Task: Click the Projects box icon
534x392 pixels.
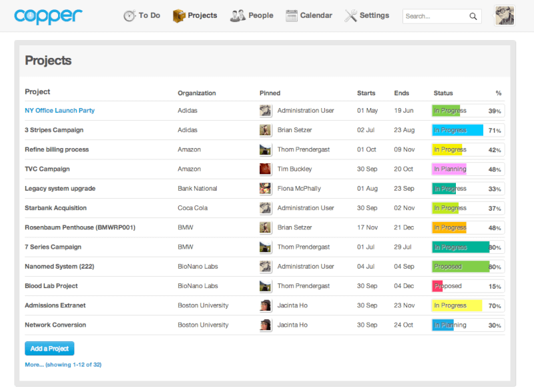Action: pos(179,15)
